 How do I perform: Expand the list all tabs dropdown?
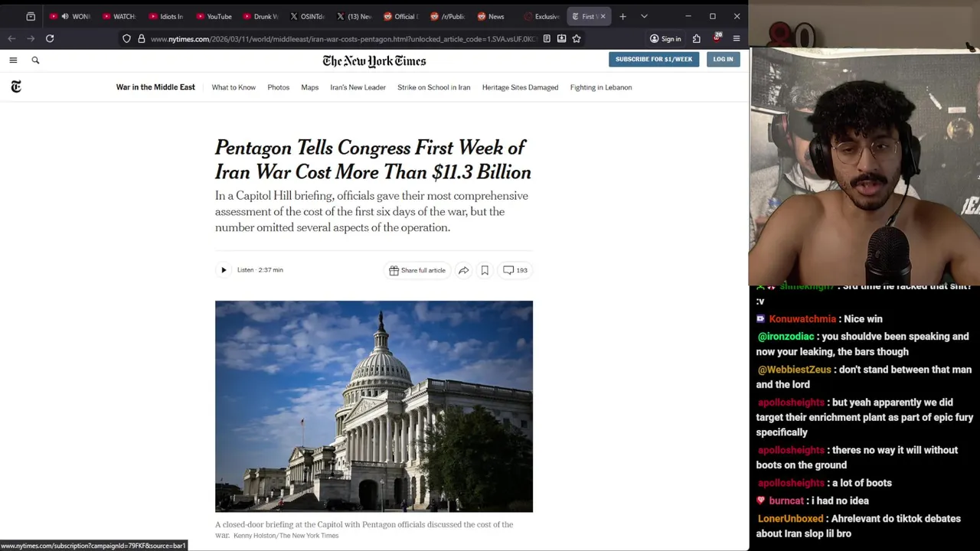pyautogui.click(x=644, y=16)
